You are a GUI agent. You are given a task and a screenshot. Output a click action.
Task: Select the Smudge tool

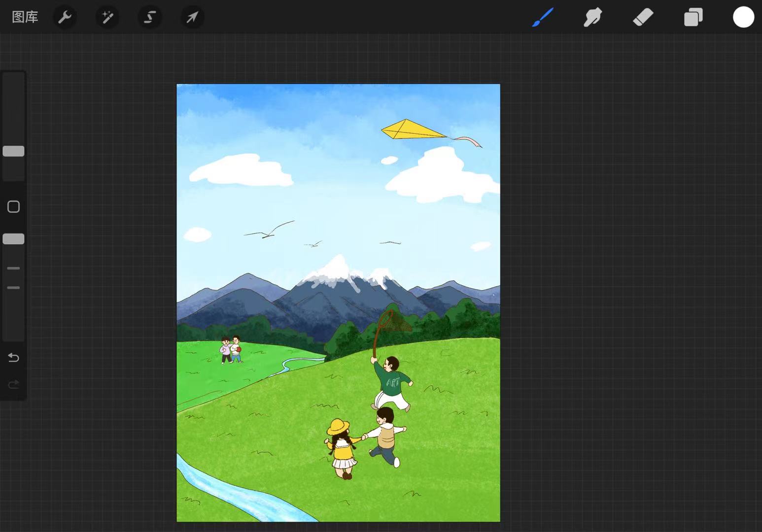(592, 17)
